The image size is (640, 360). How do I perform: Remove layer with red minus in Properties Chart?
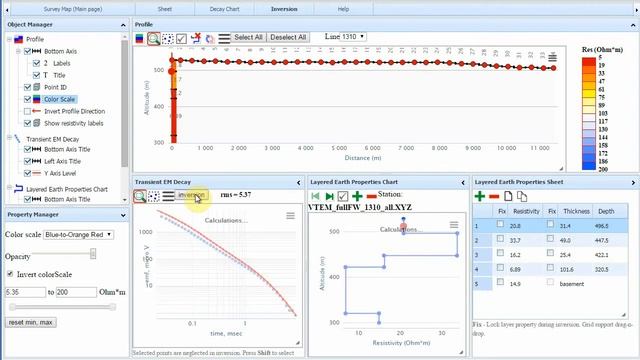pos(371,197)
